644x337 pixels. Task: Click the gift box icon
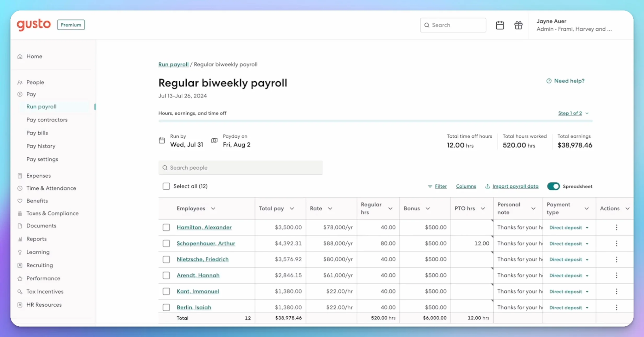click(518, 25)
